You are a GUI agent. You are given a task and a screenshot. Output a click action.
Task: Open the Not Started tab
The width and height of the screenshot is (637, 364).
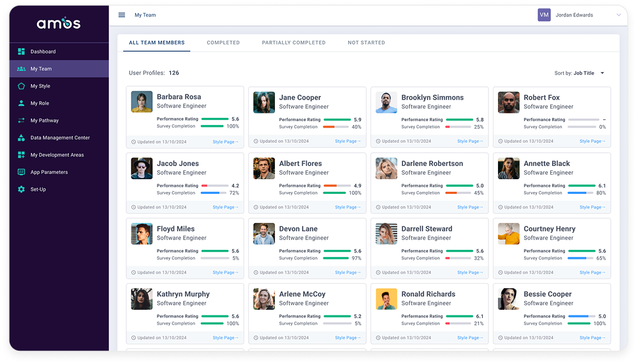point(366,43)
